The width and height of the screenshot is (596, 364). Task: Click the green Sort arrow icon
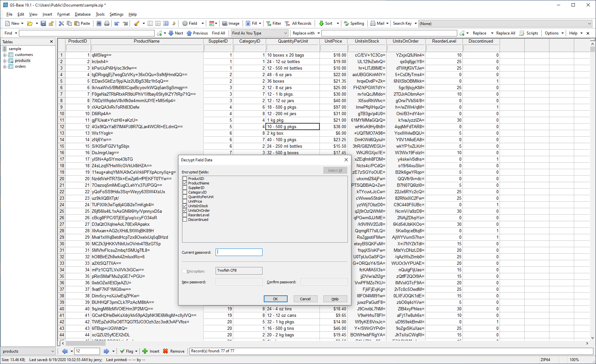(321, 23)
